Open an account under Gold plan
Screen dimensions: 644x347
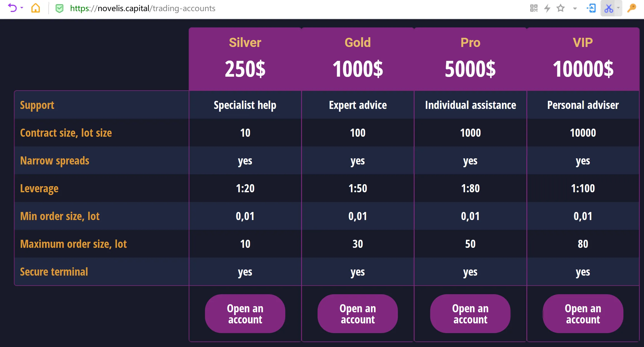pyautogui.click(x=358, y=314)
